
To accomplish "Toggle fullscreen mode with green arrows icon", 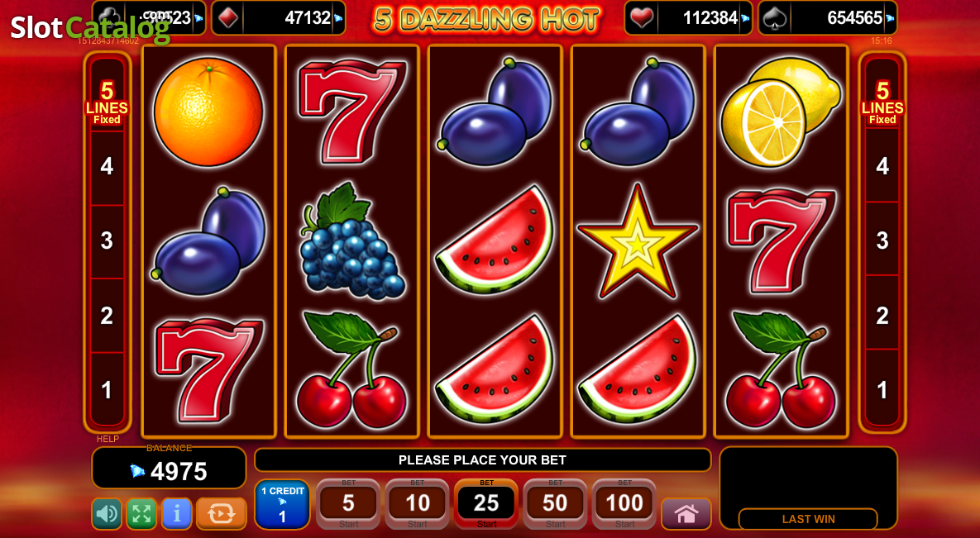I will (142, 514).
